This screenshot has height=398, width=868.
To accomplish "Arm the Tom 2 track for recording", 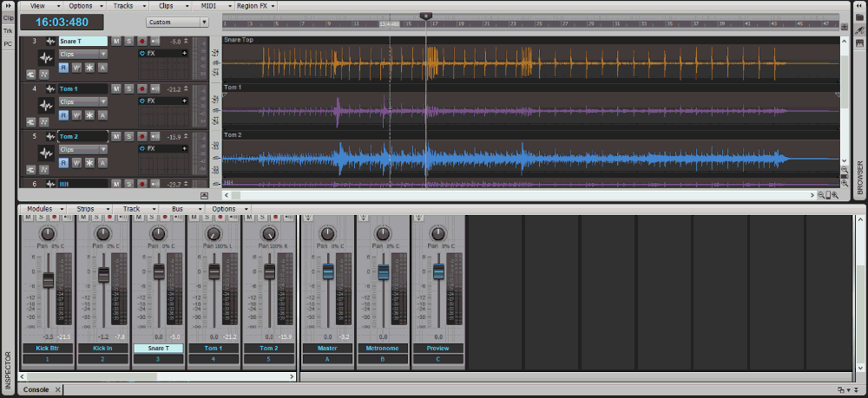I will (x=142, y=136).
